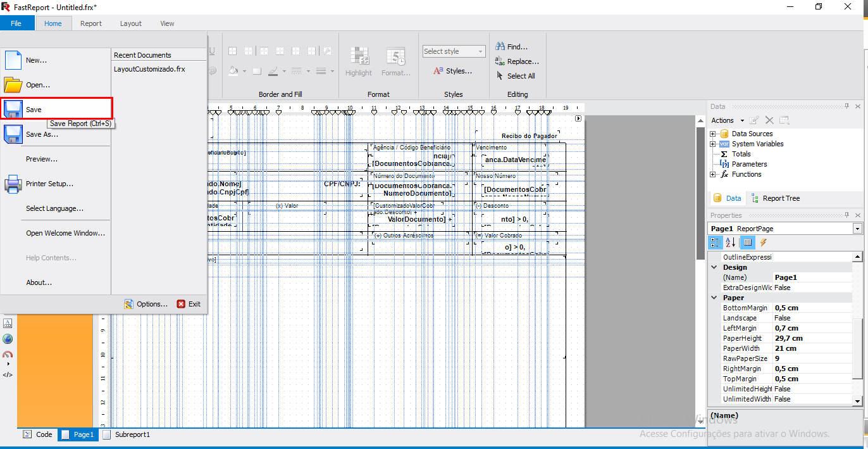Click the Totals sigma icon
The height and width of the screenshot is (449, 868).
tap(724, 154)
